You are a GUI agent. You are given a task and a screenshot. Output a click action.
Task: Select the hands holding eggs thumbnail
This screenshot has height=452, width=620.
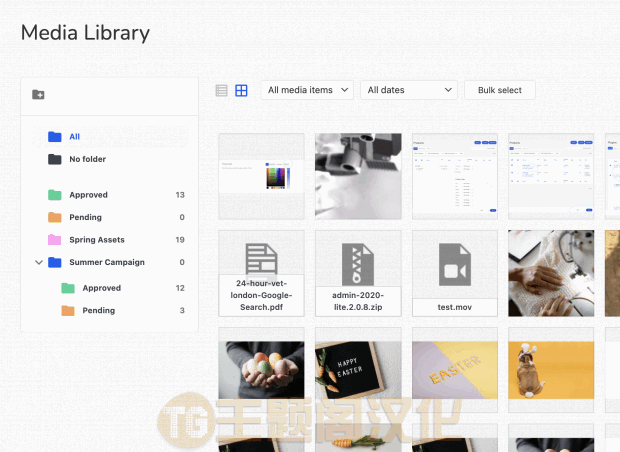point(261,370)
